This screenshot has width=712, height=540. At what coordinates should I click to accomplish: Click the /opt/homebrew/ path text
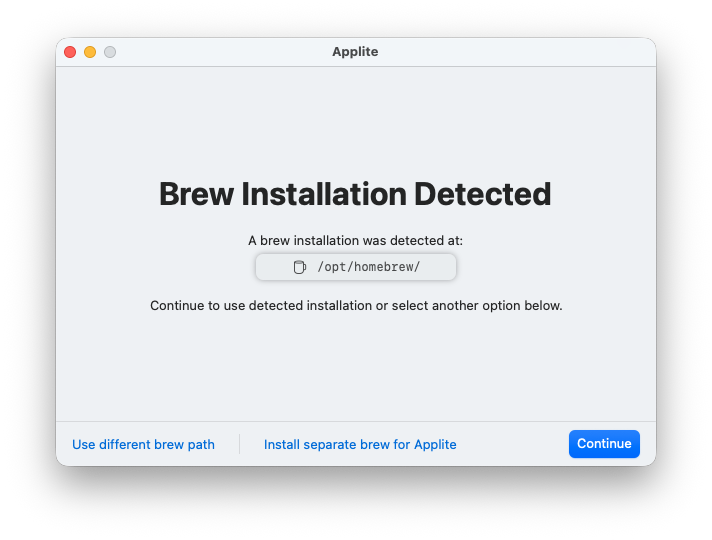tap(369, 267)
